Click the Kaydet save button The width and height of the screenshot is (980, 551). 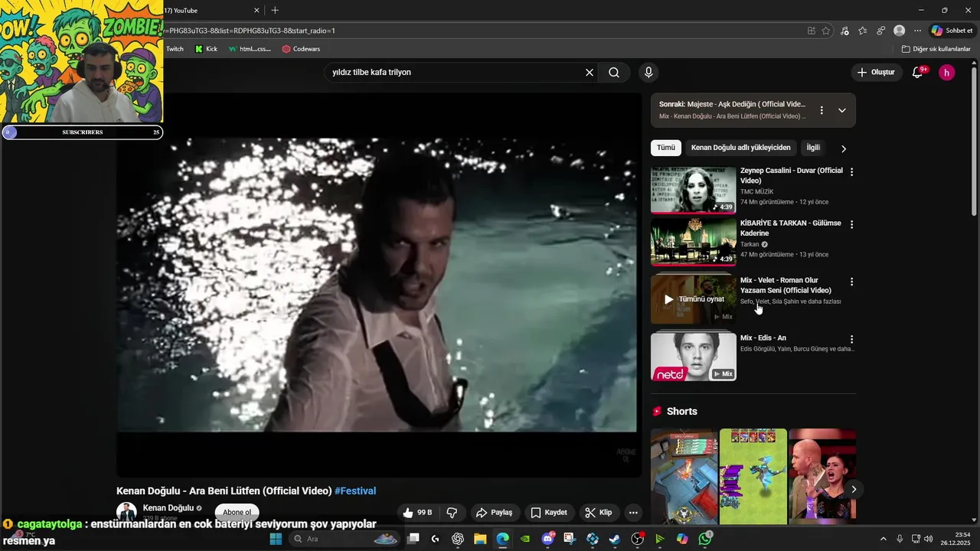(549, 513)
